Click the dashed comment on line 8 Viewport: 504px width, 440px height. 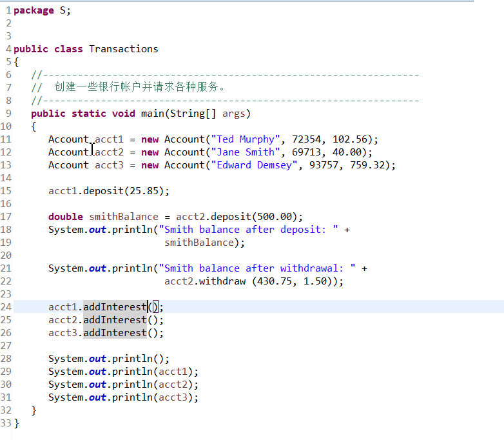[x=225, y=101]
